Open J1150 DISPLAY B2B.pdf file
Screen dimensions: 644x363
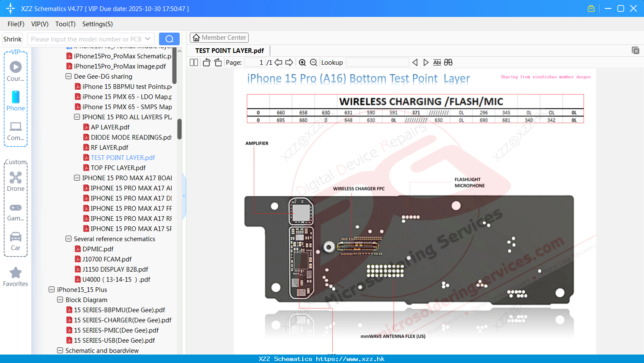click(x=115, y=269)
